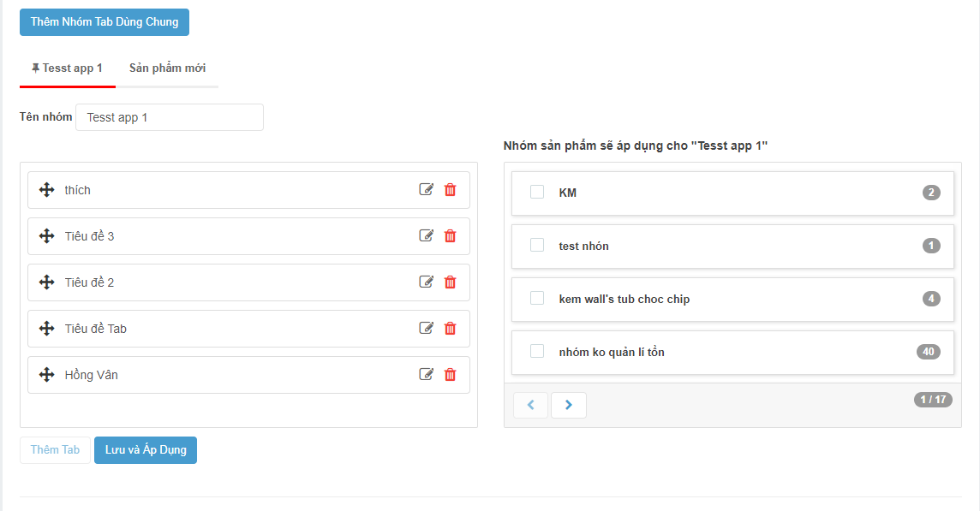
Task: Go to the next page of product groups
Action: pos(569,405)
